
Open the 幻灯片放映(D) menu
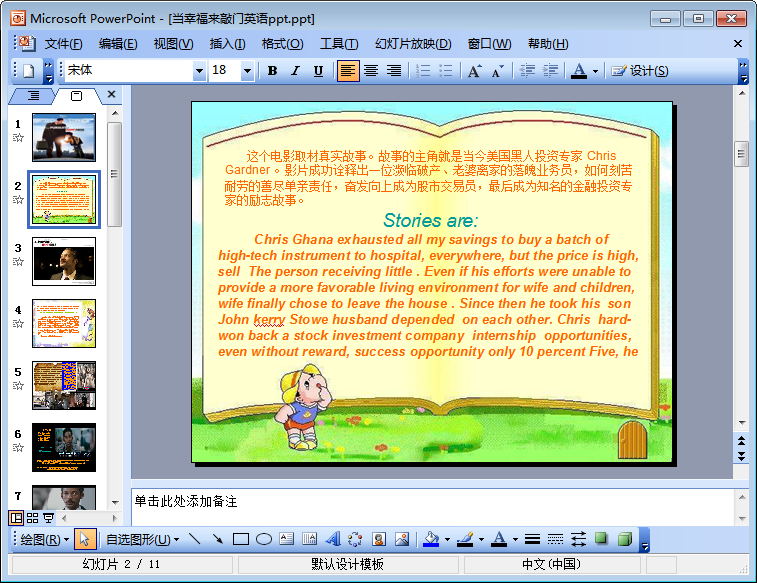pyautogui.click(x=413, y=44)
